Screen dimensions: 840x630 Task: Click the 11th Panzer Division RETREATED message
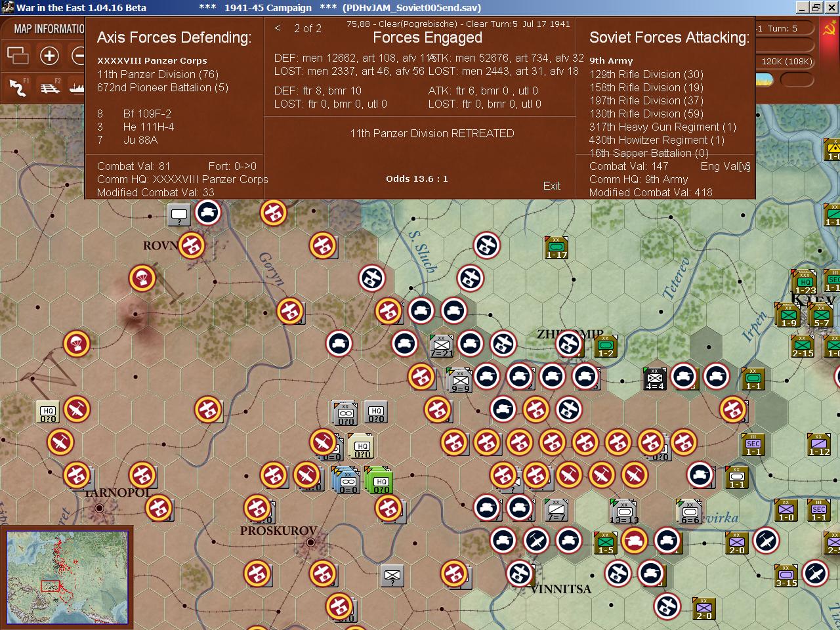[x=432, y=133]
